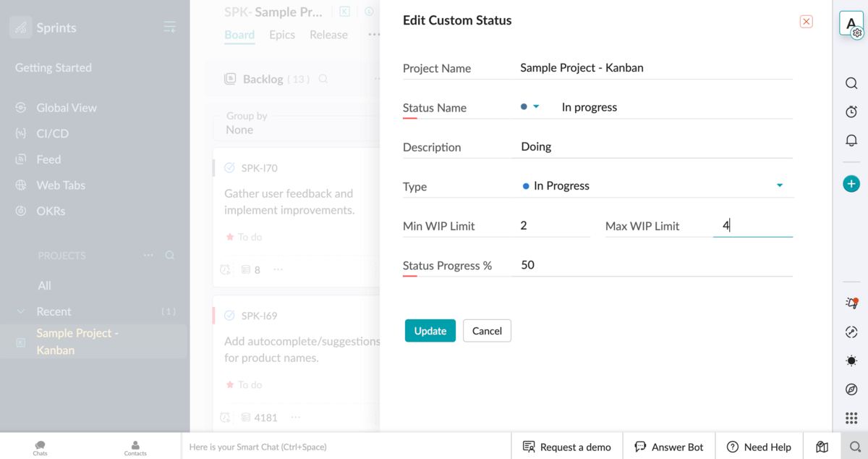Collapse the Recent projects list
868x459 pixels.
click(x=20, y=311)
